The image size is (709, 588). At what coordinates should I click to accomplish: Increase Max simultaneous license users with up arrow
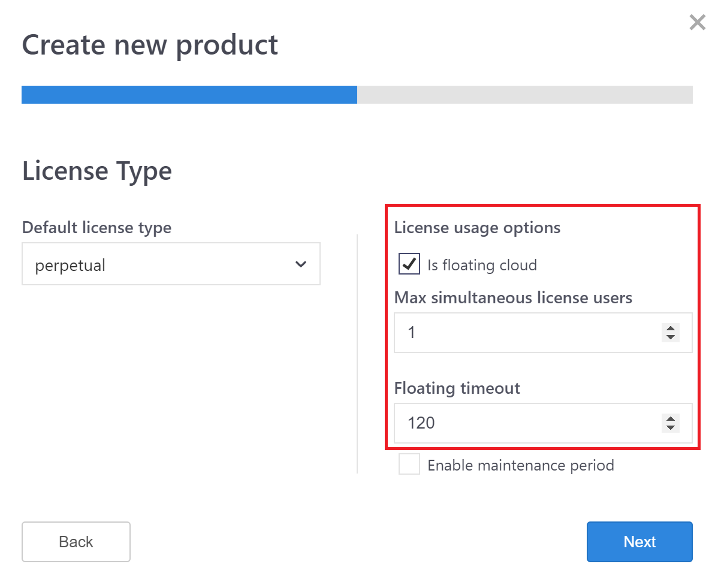point(671,328)
